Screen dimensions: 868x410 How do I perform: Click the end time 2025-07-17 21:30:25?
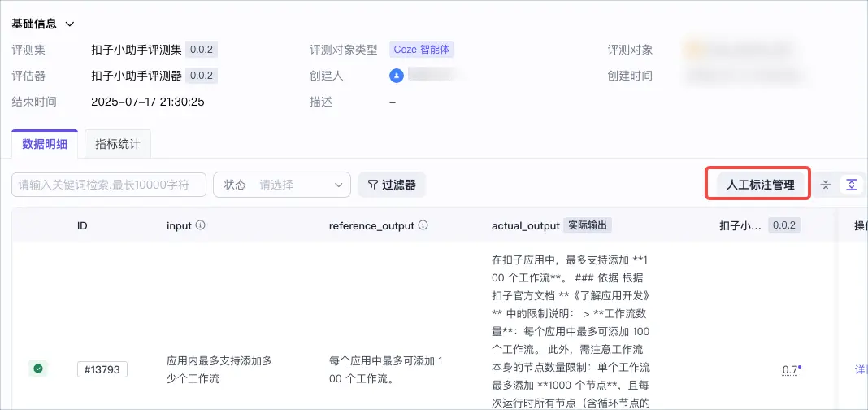point(148,102)
